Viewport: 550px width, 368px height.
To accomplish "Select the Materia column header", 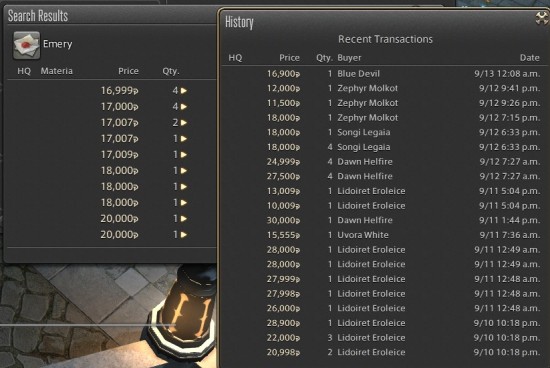I will 56,71.
